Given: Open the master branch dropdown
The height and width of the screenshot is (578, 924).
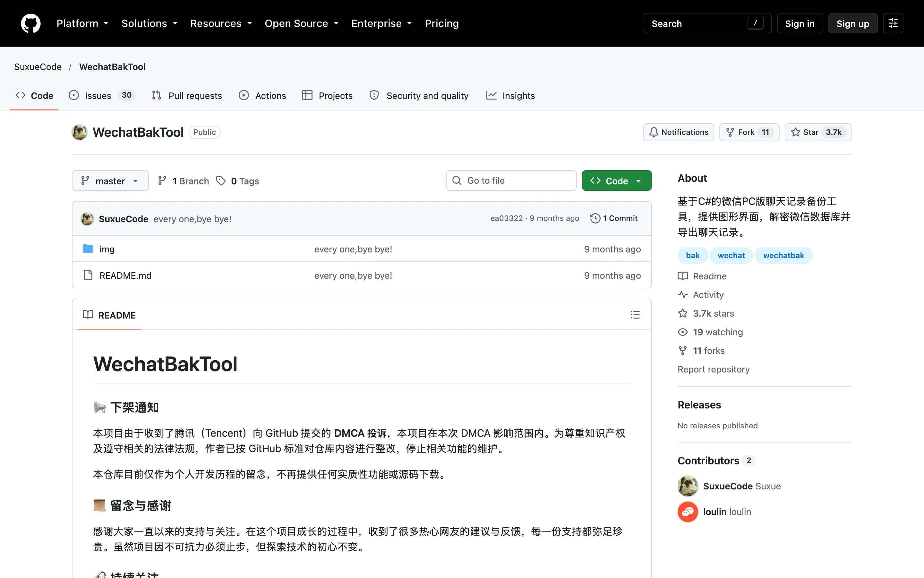Looking at the screenshot, I should click(x=110, y=180).
